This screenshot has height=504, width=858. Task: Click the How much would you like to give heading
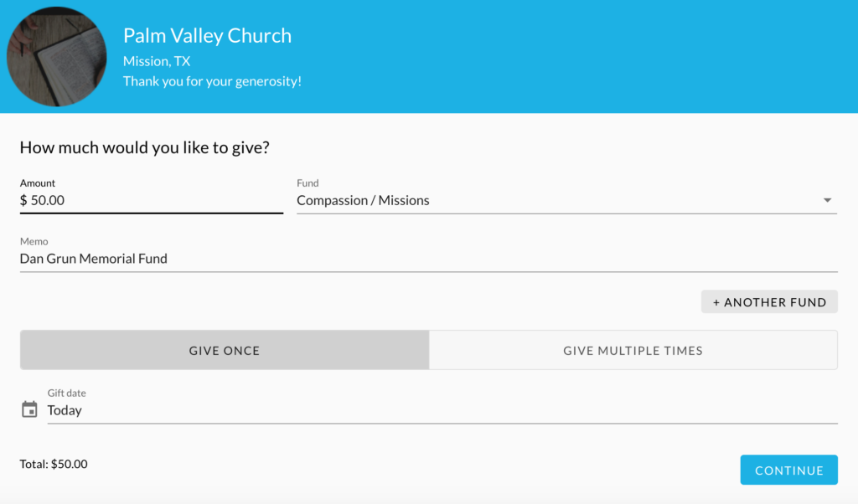click(x=144, y=147)
